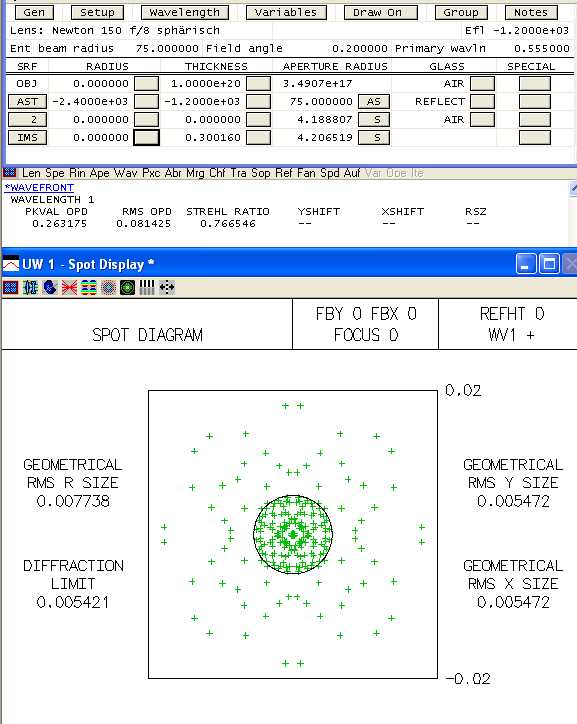Open the SPECIAL options button for AST row
The height and width of the screenshot is (724, 577).
point(535,102)
